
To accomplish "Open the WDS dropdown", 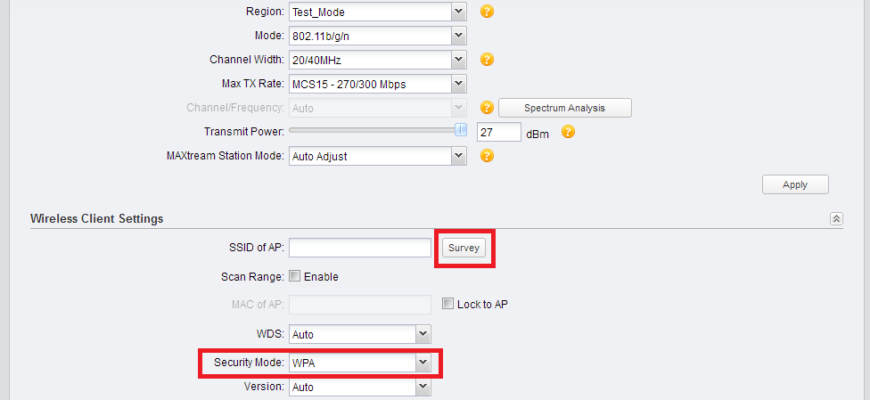I will (x=360, y=334).
